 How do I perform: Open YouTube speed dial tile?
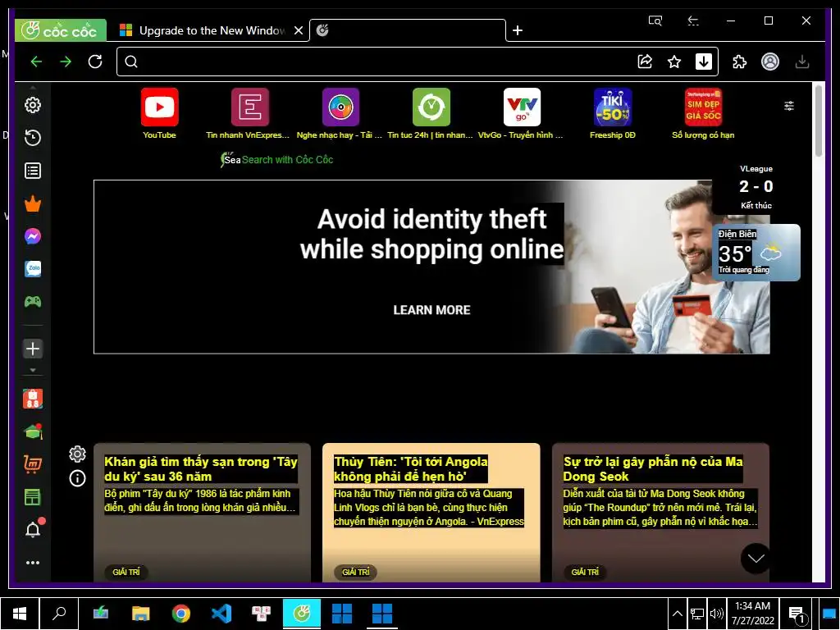[x=160, y=113]
